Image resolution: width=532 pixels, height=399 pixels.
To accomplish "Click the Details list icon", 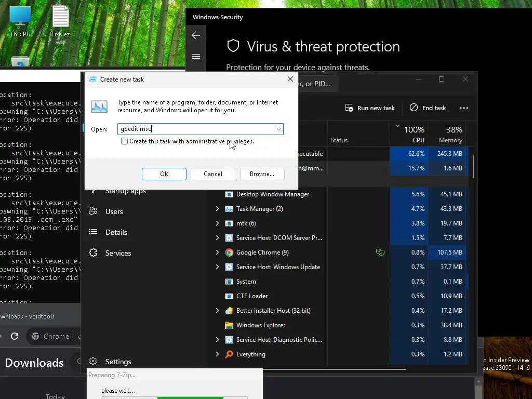I will (93, 232).
